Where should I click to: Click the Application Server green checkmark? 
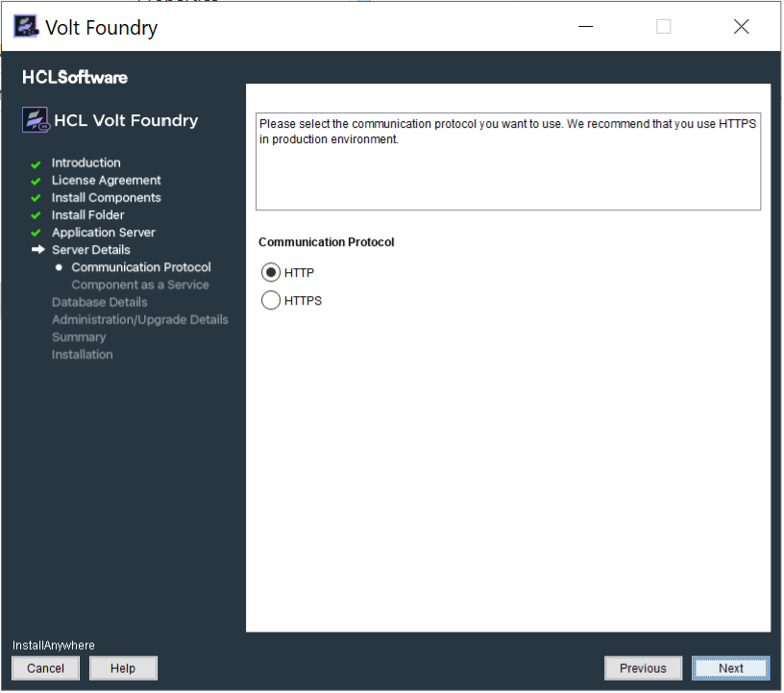[36, 234]
